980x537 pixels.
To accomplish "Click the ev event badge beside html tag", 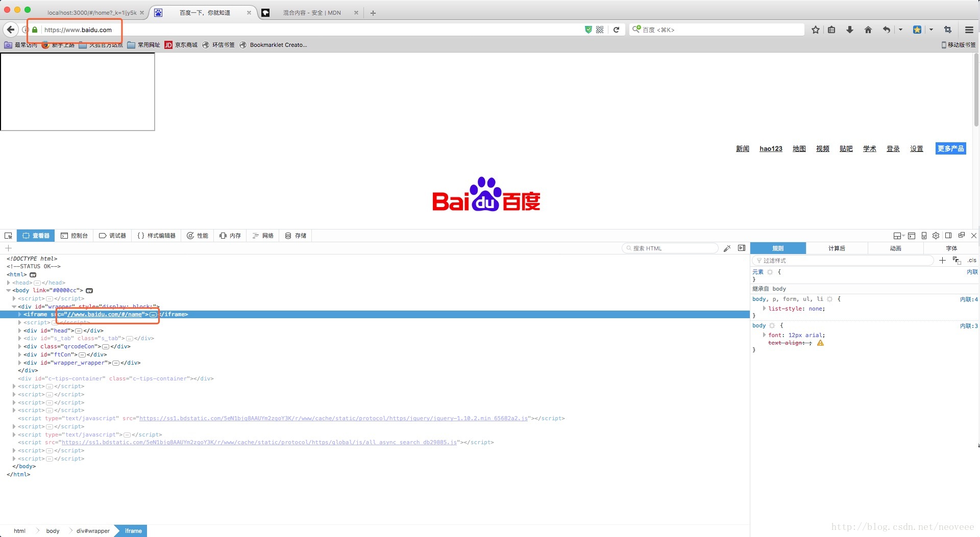I will [x=33, y=274].
